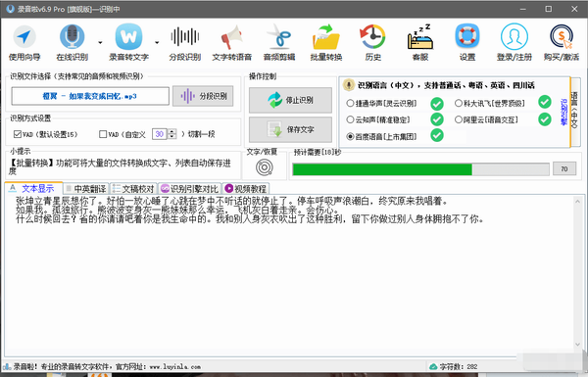Open 设置 settings lifebuoy icon
588x377 pixels.
pos(467,42)
